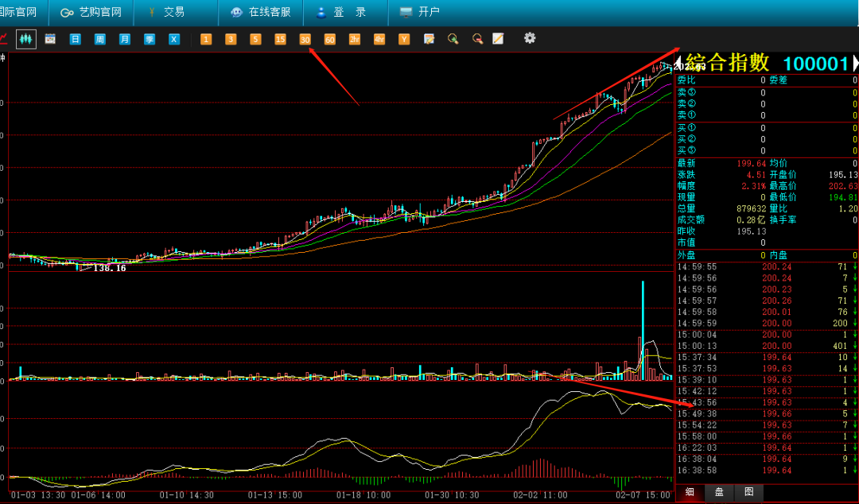Go to next symbol with right arrow

pos(855,64)
